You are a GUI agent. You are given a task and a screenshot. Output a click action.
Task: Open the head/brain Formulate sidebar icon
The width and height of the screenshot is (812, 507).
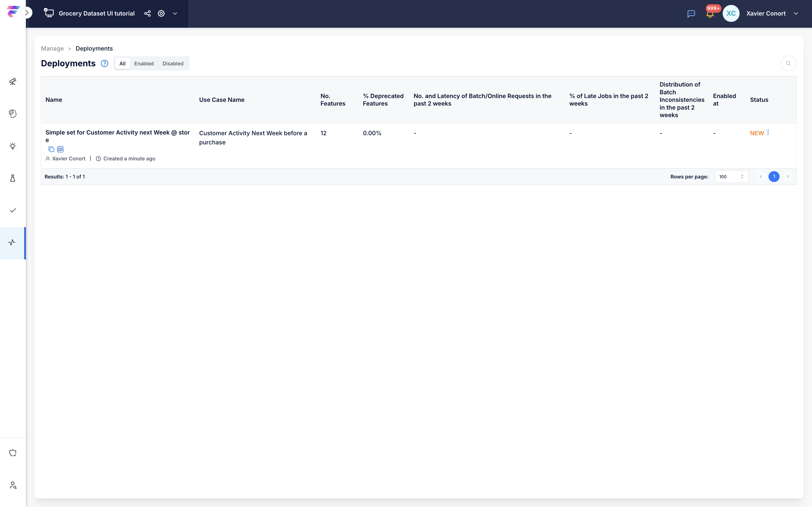[x=13, y=114]
